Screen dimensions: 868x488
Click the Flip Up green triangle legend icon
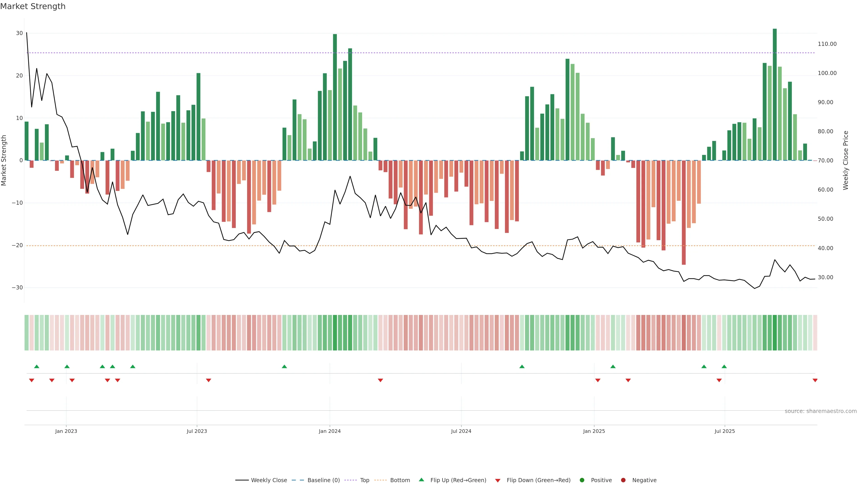(x=421, y=480)
